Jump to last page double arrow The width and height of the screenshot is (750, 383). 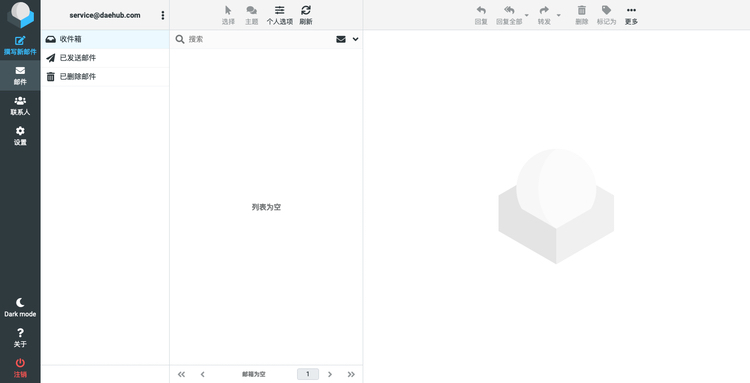click(x=351, y=374)
